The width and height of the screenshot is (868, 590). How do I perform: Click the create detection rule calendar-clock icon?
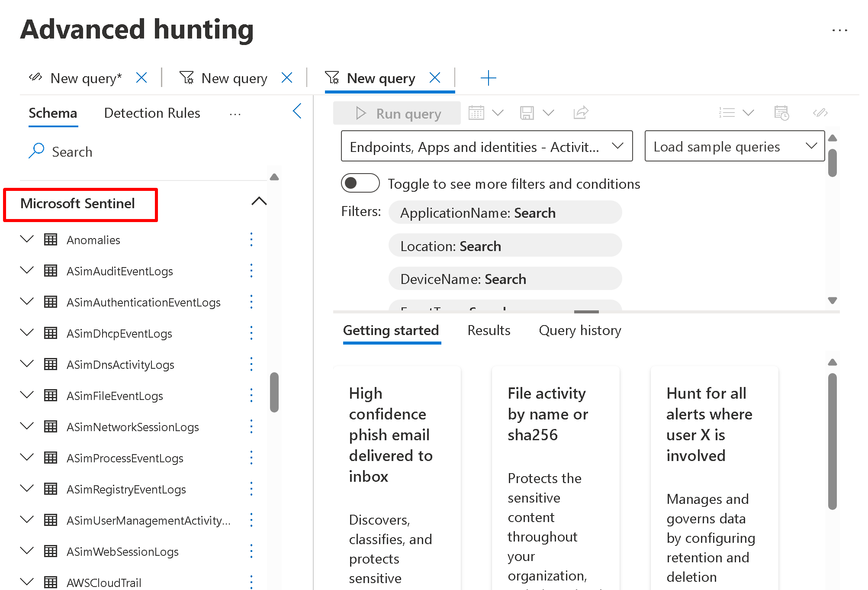[x=781, y=113]
